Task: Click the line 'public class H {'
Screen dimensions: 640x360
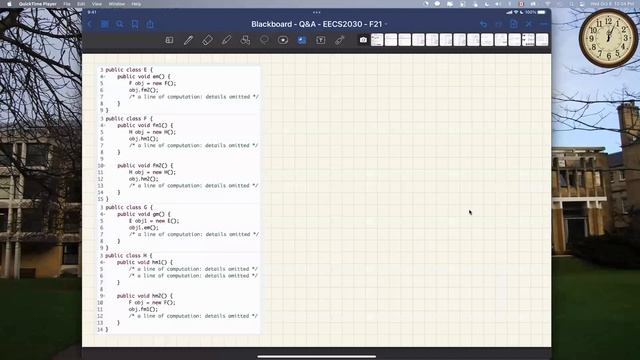Action: pyautogui.click(x=129, y=256)
